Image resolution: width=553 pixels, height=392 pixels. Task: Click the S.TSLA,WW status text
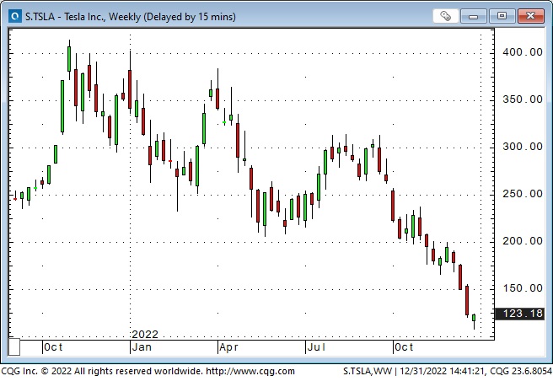tap(368, 371)
